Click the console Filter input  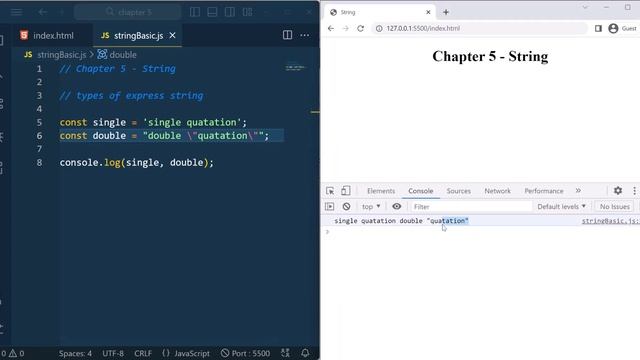click(471, 207)
